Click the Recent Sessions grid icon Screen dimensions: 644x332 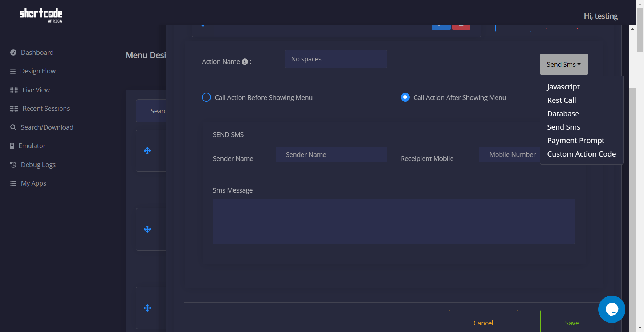click(x=14, y=109)
